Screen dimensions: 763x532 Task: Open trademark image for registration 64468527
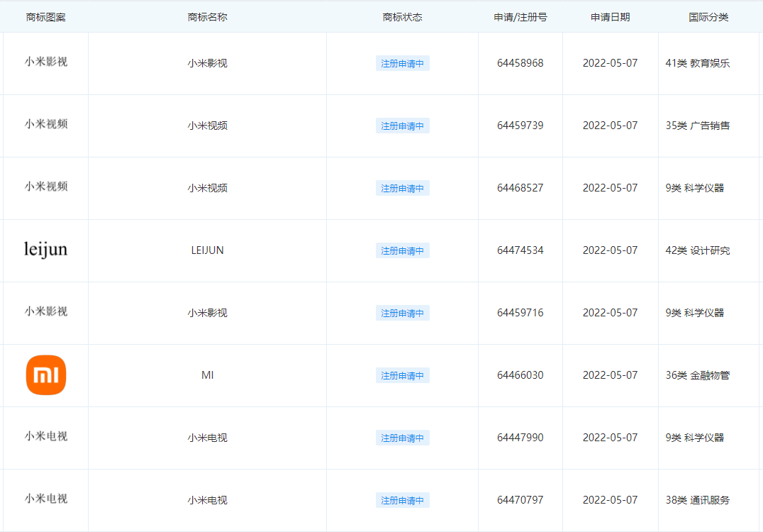tap(46, 187)
